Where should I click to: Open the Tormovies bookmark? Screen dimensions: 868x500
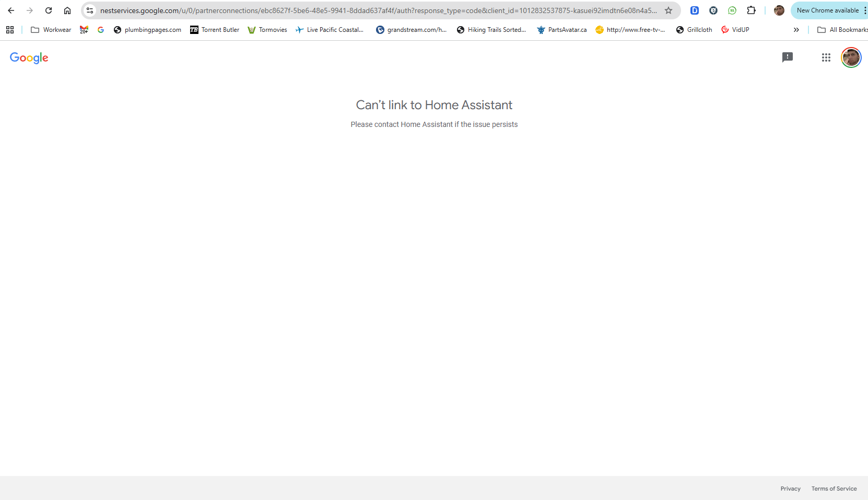(x=267, y=30)
